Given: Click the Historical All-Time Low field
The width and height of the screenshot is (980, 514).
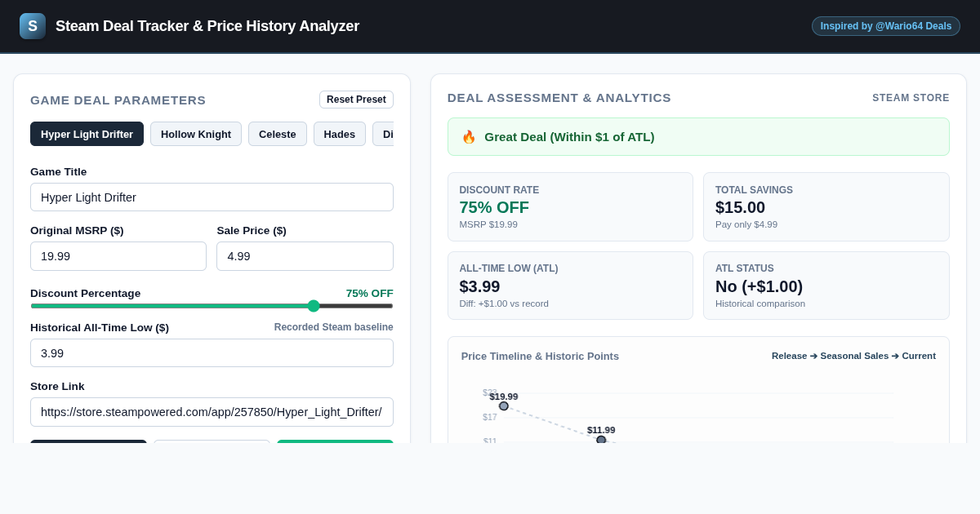Looking at the screenshot, I should (212, 352).
